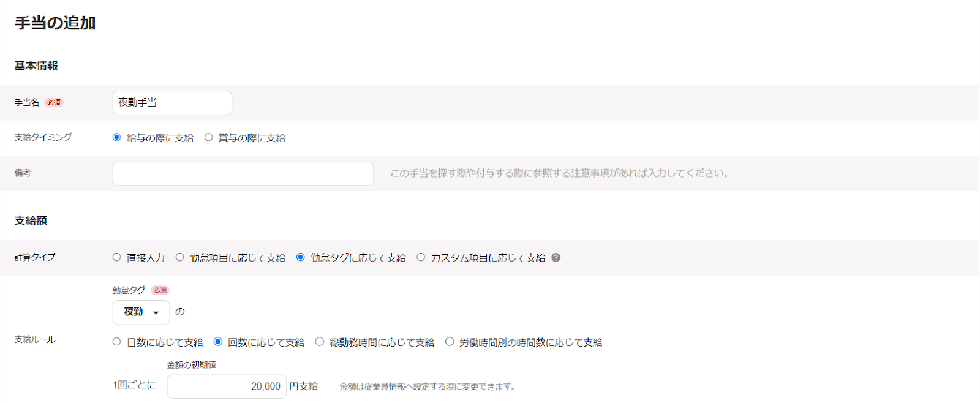Click the 支給ルール label
The height and width of the screenshot is (403, 980).
pyautogui.click(x=35, y=339)
